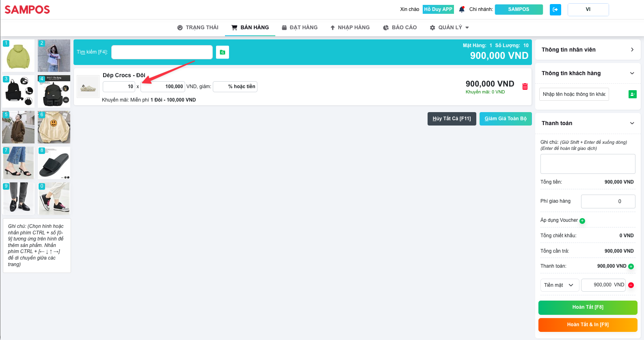The image size is (644, 340).
Task: Select product 6 smiley hoodie thumbnail
Action: pyautogui.click(x=54, y=127)
